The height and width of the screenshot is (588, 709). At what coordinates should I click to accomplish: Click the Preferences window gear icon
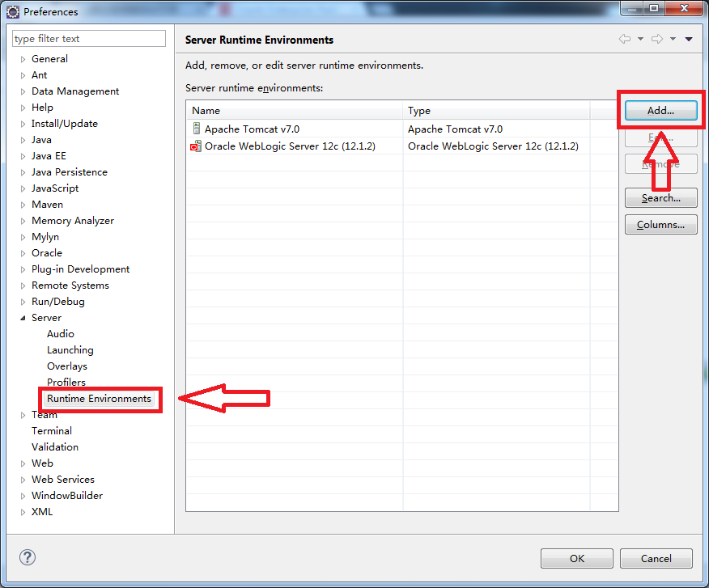(13, 12)
